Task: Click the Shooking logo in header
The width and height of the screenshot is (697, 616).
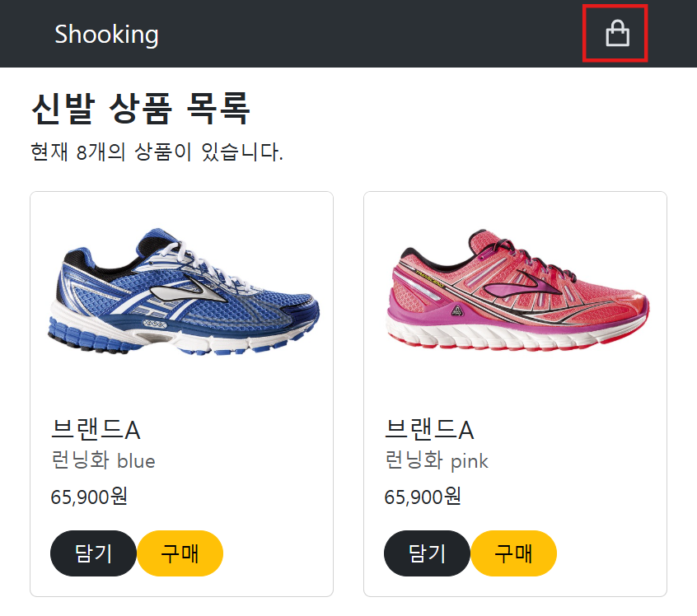Action: (x=106, y=35)
